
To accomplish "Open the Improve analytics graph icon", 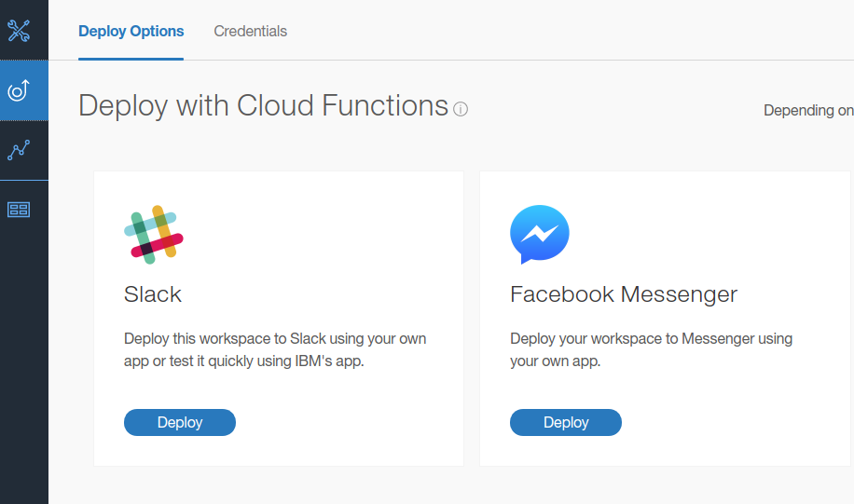I will pyautogui.click(x=19, y=150).
